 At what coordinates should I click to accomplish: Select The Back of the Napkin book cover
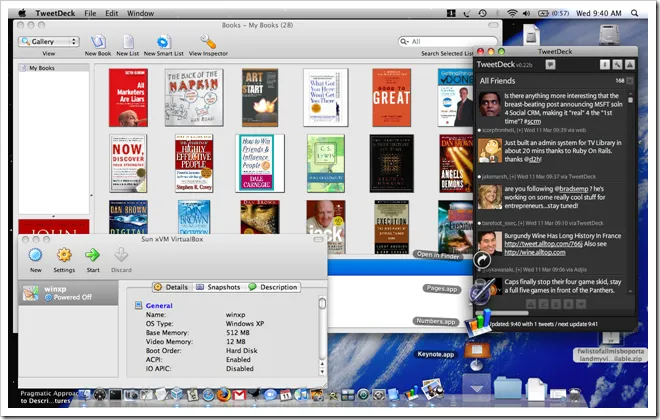click(x=194, y=98)
